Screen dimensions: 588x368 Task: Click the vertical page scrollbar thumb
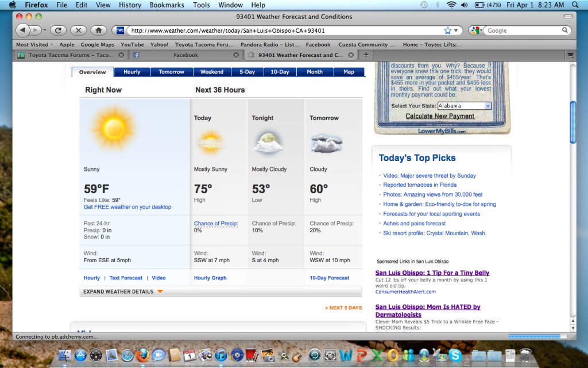click(x=572, y=122)
